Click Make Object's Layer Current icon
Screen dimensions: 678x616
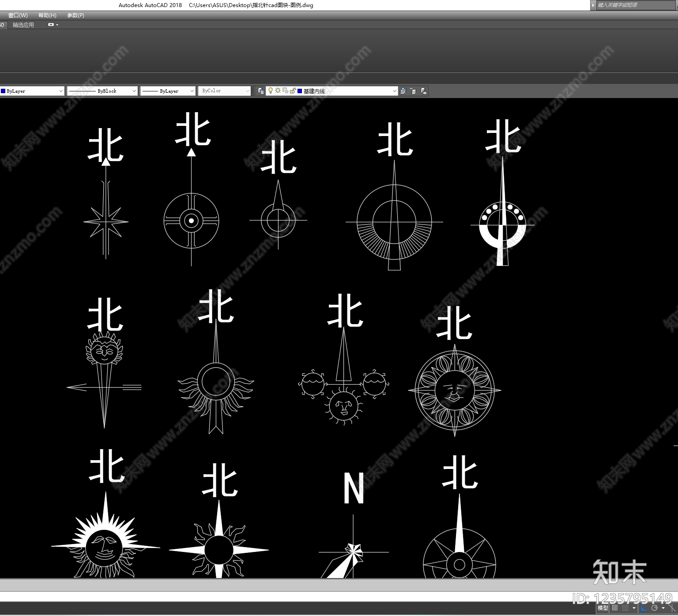click(x=403, y=91)
